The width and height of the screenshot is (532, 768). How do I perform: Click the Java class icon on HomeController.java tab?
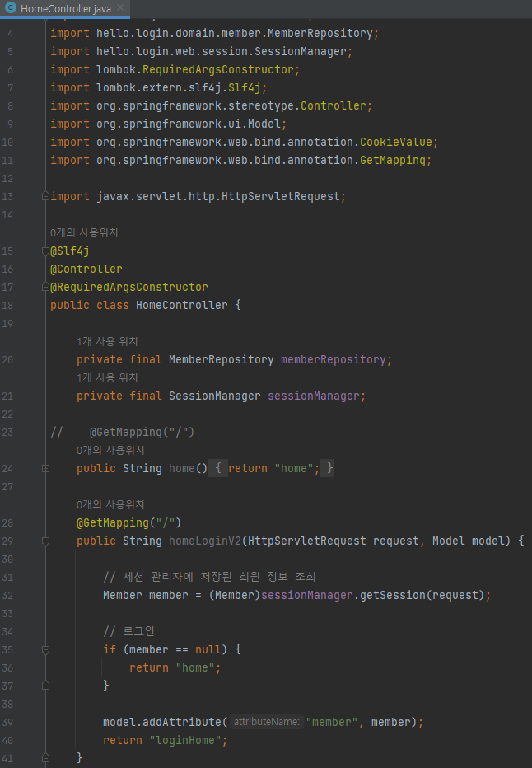(10, 8)
